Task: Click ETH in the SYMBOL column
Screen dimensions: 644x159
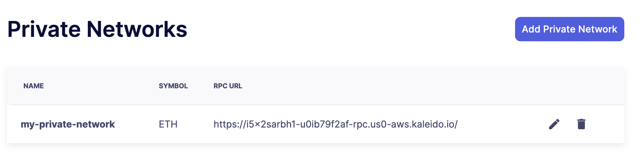Action: [168, 124]
